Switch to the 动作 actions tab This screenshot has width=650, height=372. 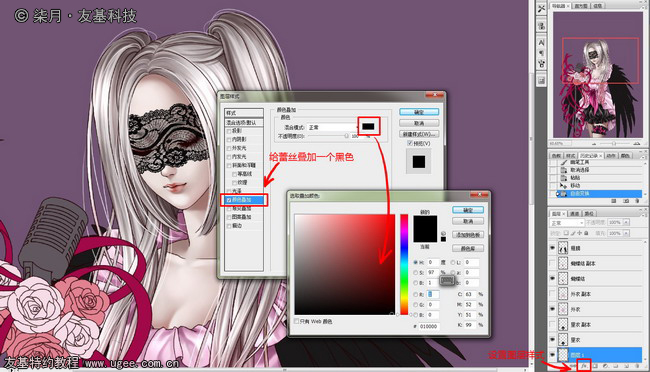611,156
